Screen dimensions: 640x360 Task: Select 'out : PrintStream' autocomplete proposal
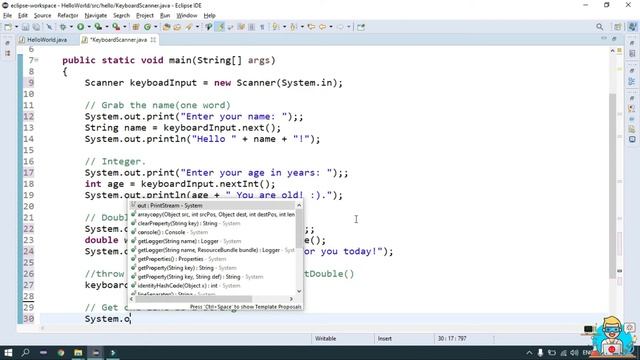pyautogui.click(x=212, y=205)
